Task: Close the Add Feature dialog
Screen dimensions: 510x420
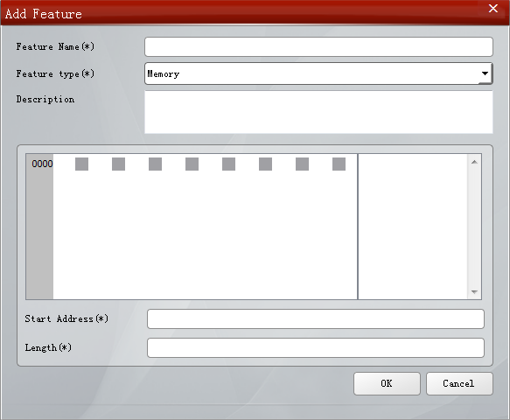Action: [x=493, y=8]
